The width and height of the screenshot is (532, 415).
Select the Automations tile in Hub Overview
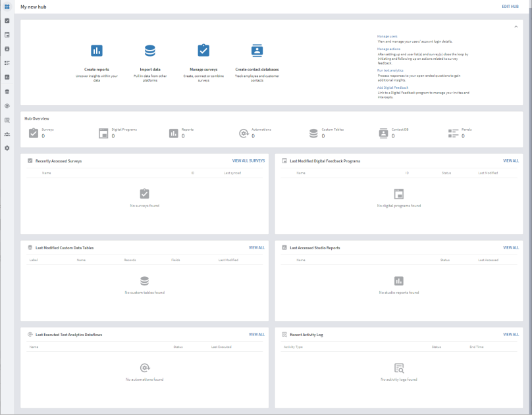(x=255, y=133)
